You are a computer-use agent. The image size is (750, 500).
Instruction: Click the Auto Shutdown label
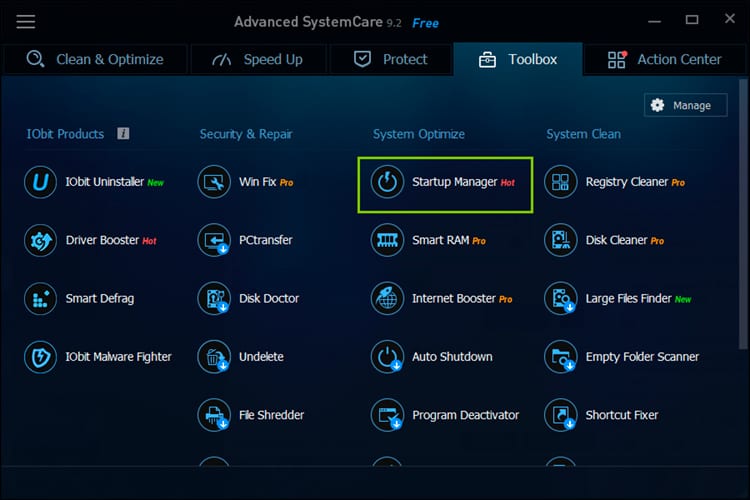point(452,357)
